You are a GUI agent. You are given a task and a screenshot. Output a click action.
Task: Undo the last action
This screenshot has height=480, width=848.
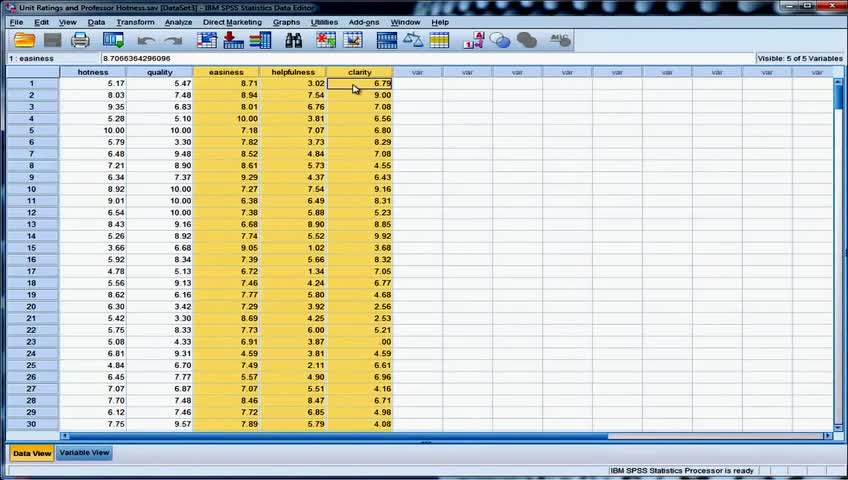pyautogui.click(x=145, y=41)
